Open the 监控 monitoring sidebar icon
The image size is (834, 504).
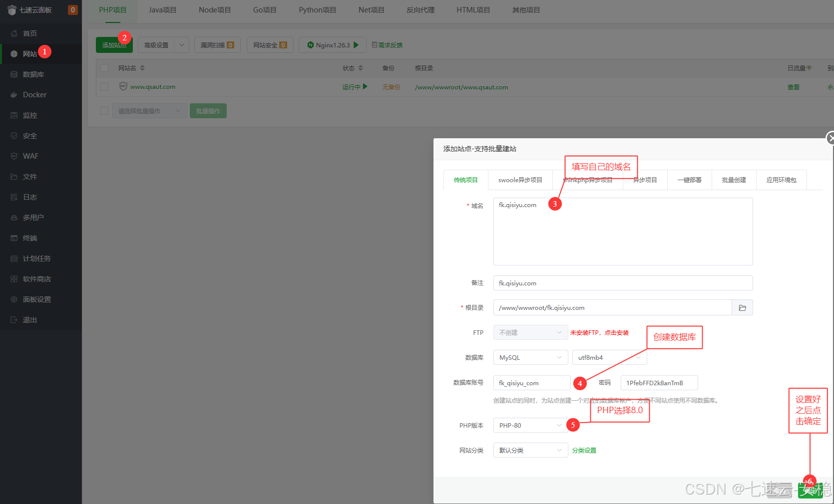[14, 115]
